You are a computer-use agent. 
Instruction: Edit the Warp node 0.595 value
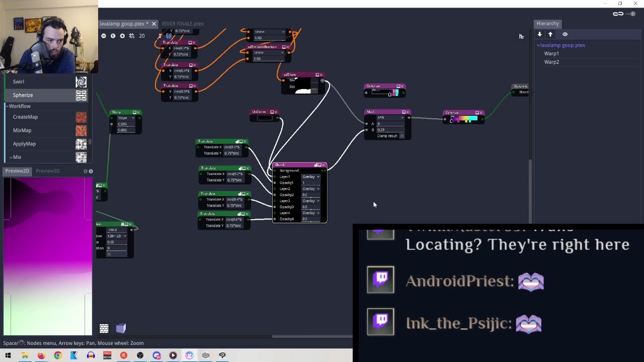[x=126, y=124]
